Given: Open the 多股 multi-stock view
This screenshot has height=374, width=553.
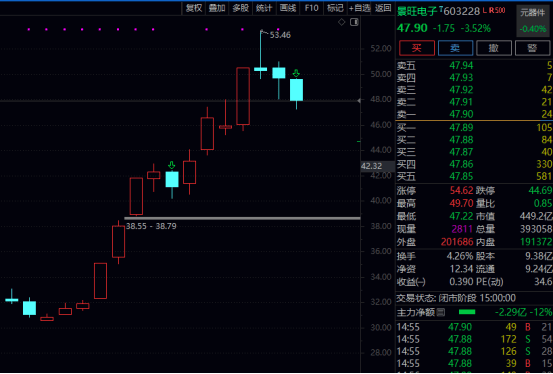Looking at the screenshot, I should click(241, 8).
